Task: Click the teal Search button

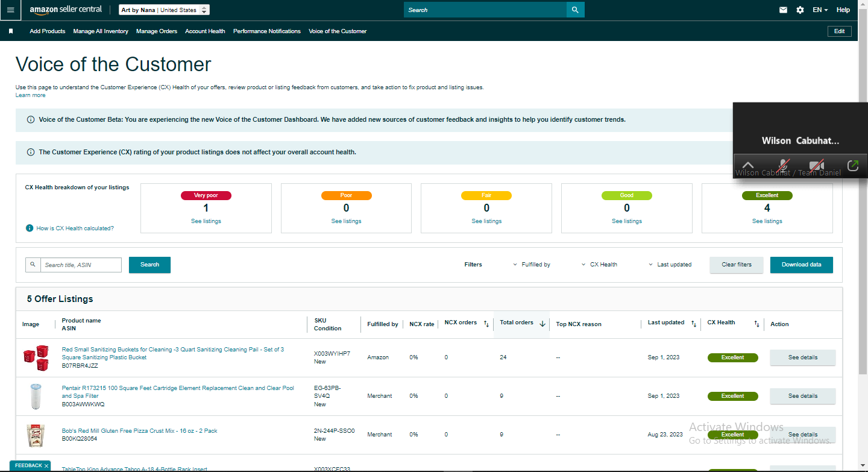Action: pos(149,265)
